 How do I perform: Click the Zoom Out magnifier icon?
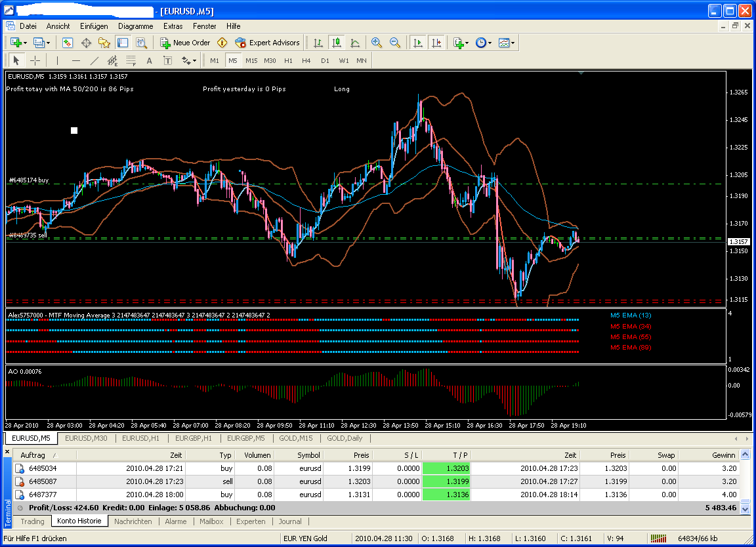coord(395,43)
